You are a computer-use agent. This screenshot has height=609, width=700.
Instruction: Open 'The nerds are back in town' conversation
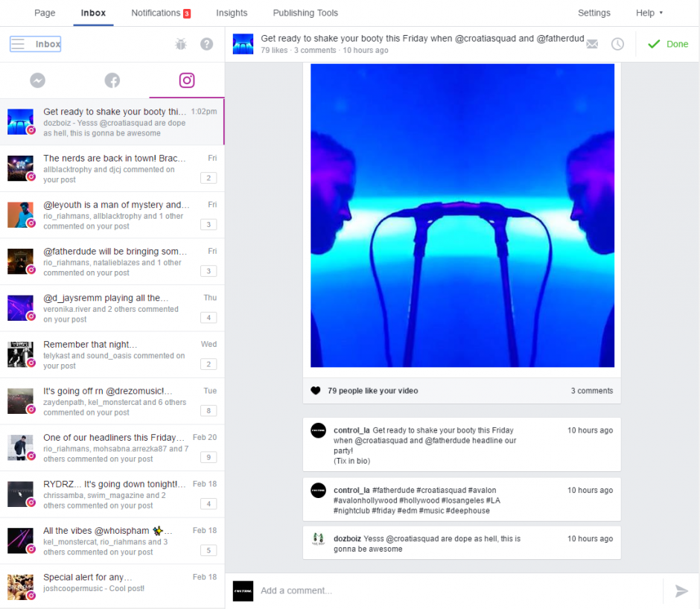tap(112, 168)
